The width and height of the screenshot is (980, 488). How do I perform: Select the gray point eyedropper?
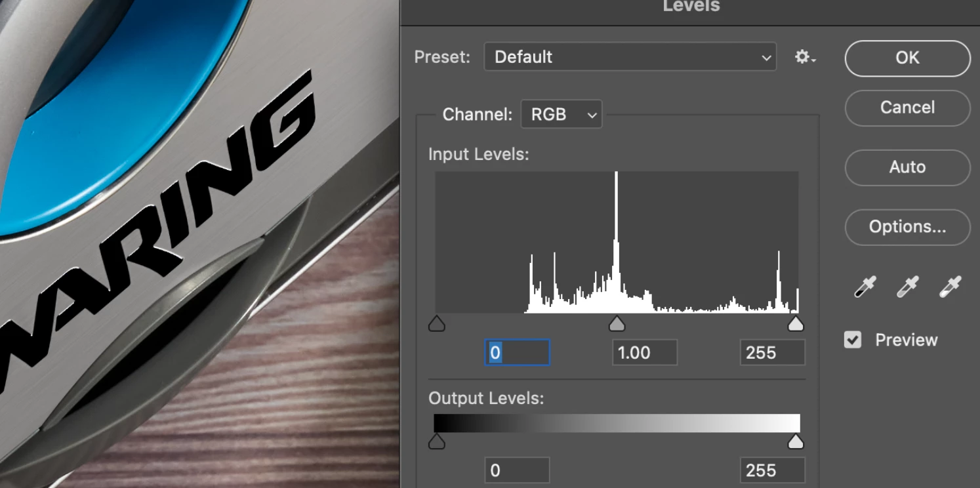[x=908, y=287]
